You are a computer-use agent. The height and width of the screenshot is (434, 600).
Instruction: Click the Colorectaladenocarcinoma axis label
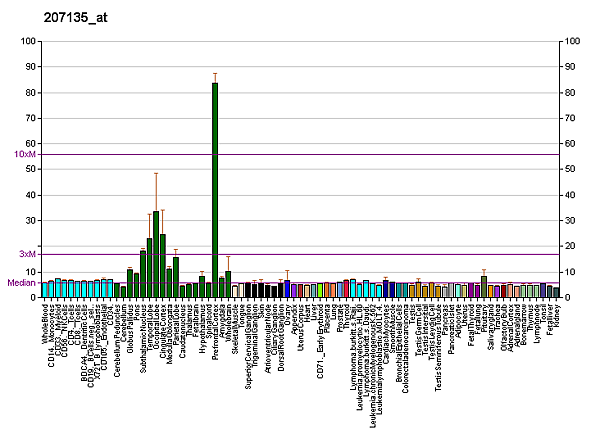(x=405, y=349)
